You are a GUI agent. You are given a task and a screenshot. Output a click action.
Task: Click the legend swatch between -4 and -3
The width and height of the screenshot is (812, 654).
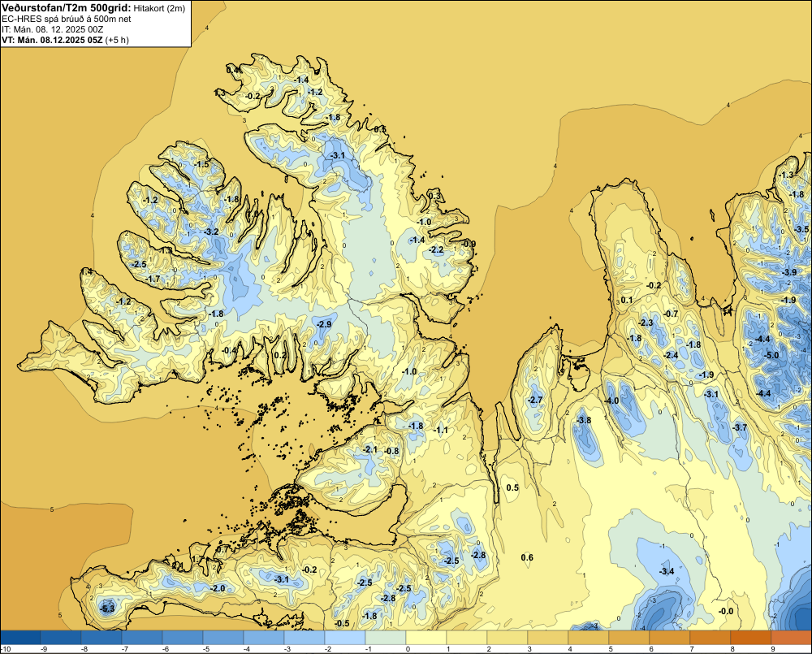[x=264, y=637]
